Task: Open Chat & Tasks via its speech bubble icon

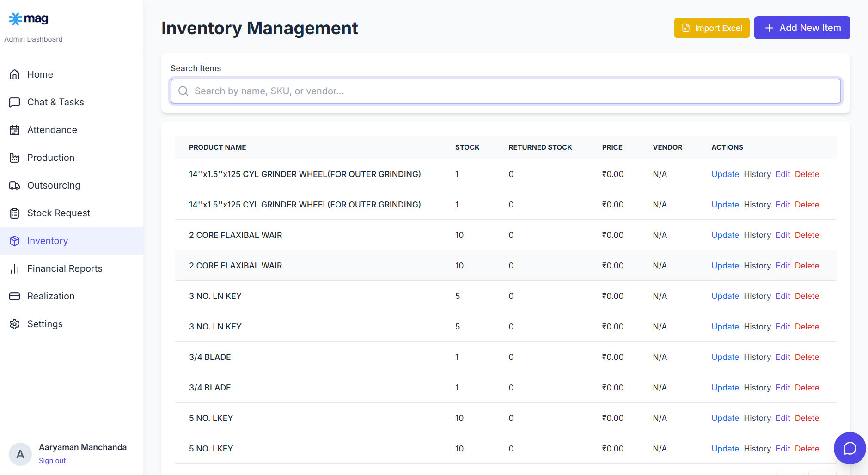Action: 14,102
